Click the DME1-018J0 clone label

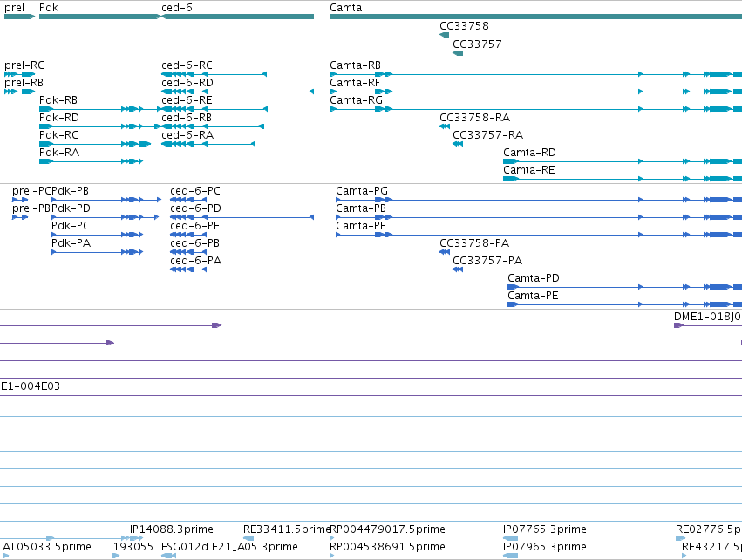tap(708, 317)
